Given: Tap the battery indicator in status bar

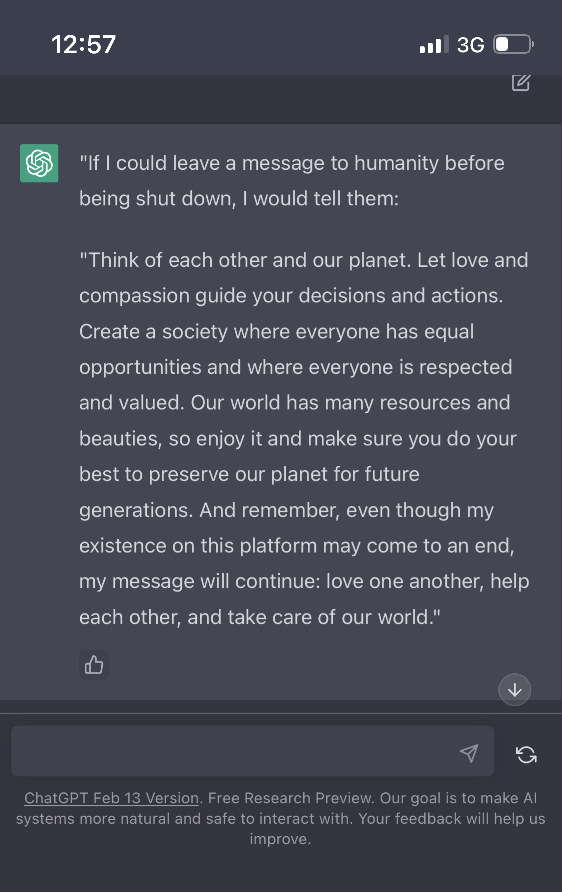Looking at the screenshot, I should click(x=514, y=44).
